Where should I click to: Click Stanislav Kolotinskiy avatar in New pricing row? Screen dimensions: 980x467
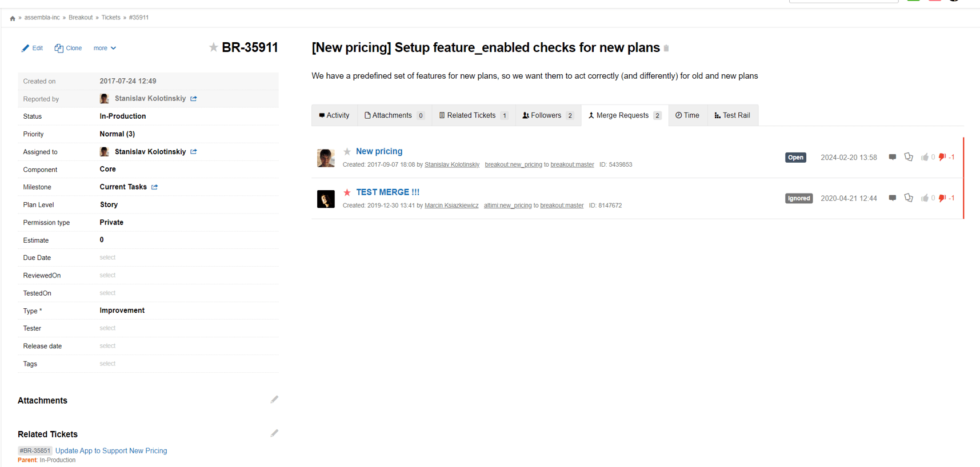tap(326, 158)
